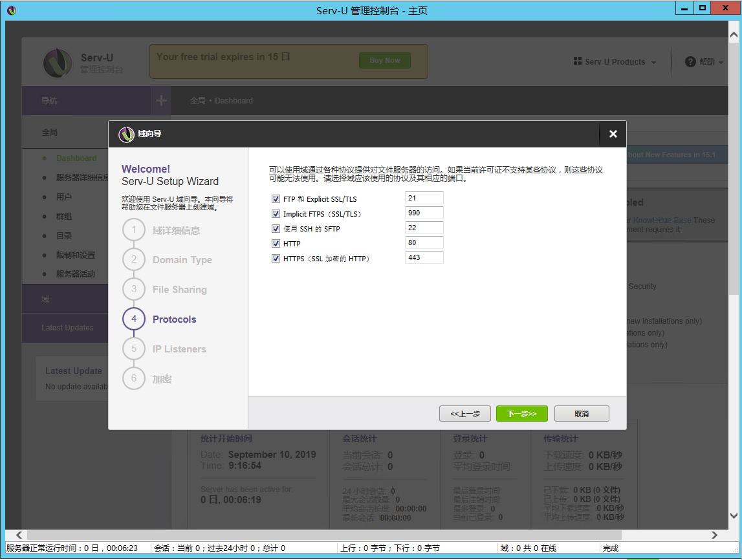Screen dimensions: 742x560
Task: Minimize the Serv-U console window
Action: tap(684, 8)
